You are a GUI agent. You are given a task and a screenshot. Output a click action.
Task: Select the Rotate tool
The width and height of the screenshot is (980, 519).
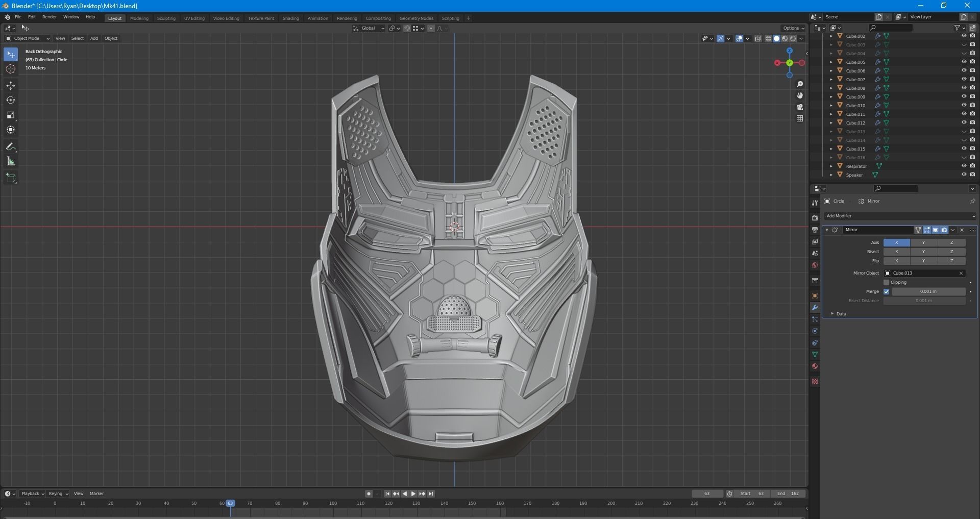(x=11, y=101)
